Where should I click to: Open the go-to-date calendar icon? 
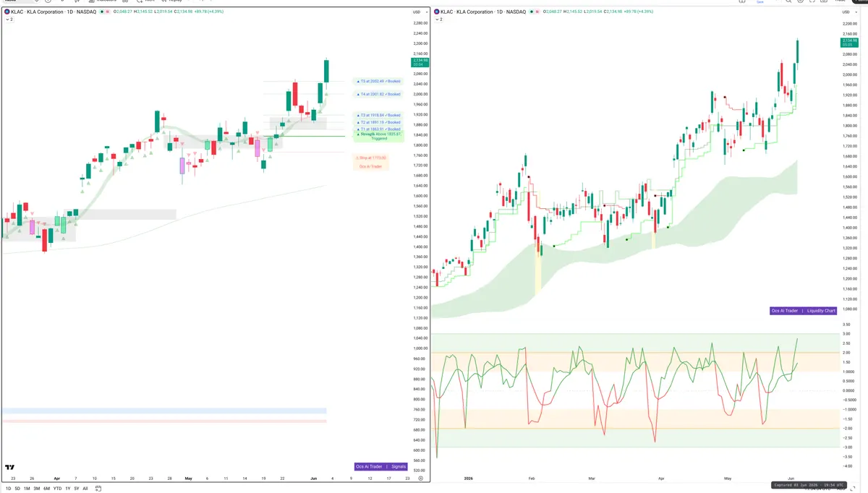pyautogui.click(x=98, y=489)
